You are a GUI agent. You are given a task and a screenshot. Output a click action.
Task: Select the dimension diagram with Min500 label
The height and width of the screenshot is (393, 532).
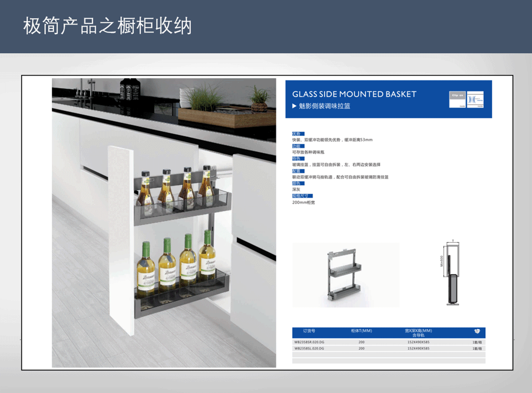point(452,274)
